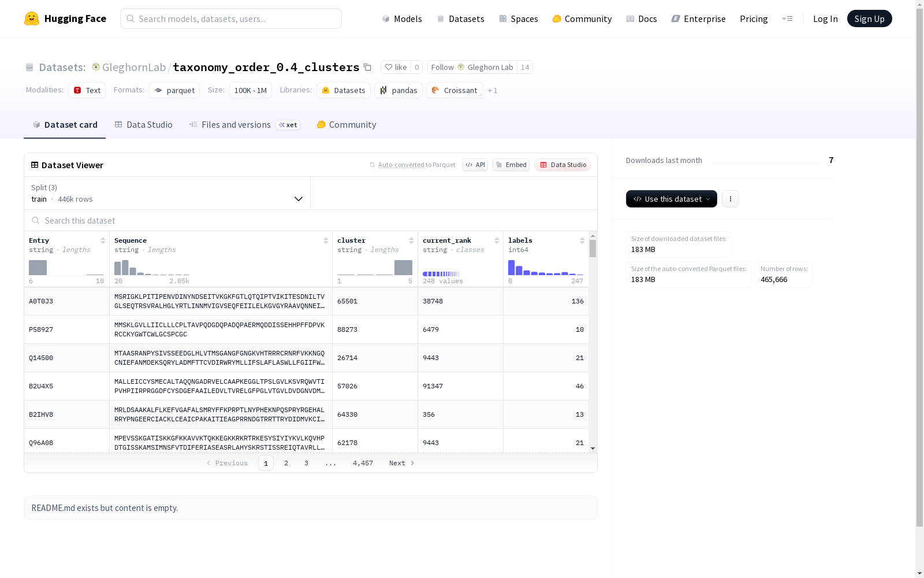Switch to the Data Studio tab
This screenshot has width=924, height=578.
pyautogui.click(x=143, y=124)
